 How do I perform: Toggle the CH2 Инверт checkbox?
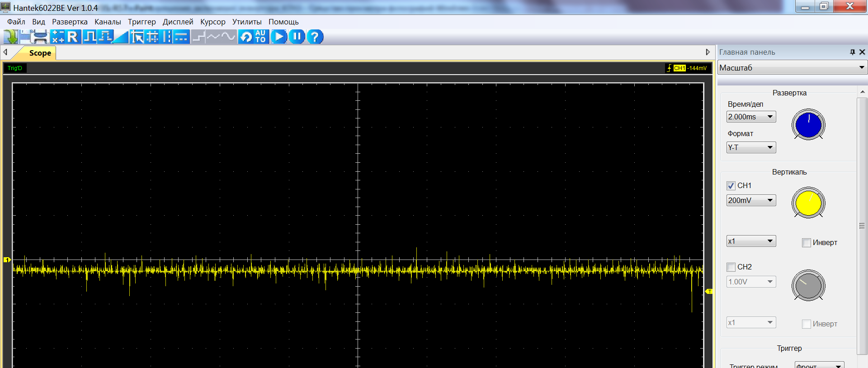pos(806,324)
